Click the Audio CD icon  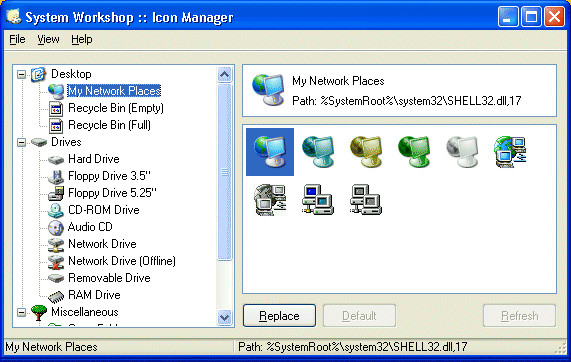[x=56, y=227]
